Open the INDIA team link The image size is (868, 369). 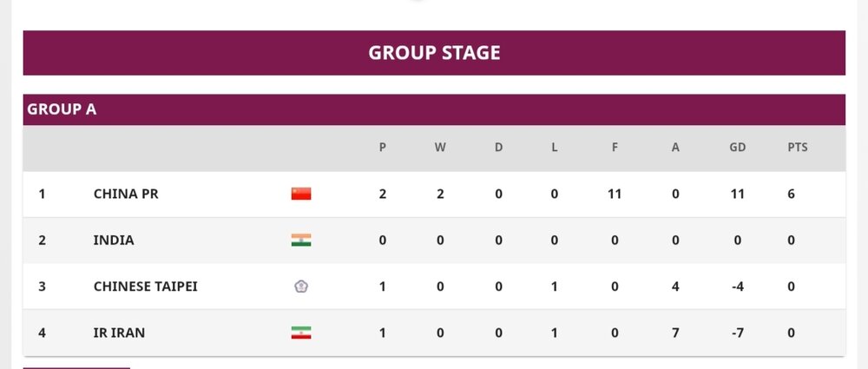pyautogui.click(x=114, y=240)
